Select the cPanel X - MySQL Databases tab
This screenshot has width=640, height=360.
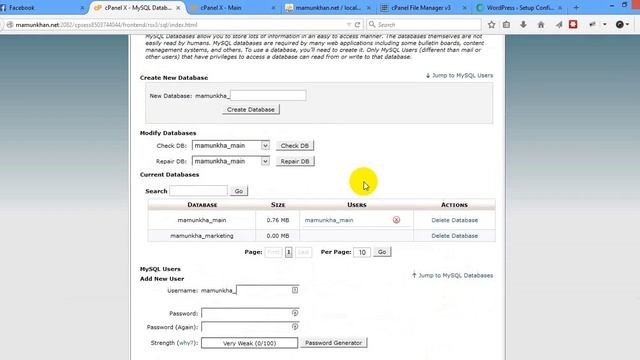pyautogui.click(x=137, y=8)
